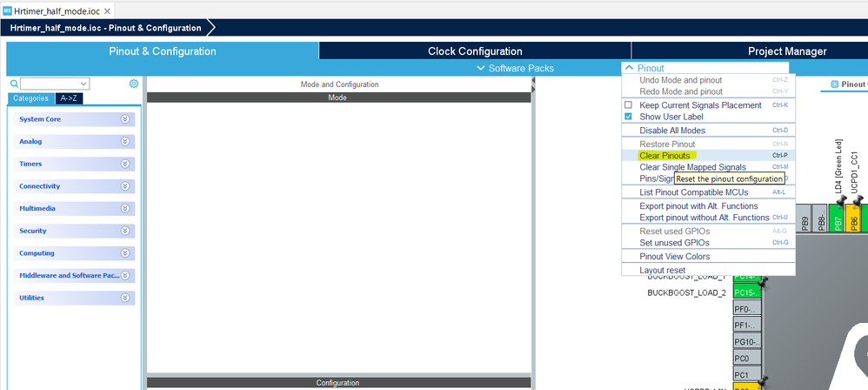868x390 pixels.
Task: Click the Restore Pinout entry
Action: pyautogui.click(x=708, y=144)
